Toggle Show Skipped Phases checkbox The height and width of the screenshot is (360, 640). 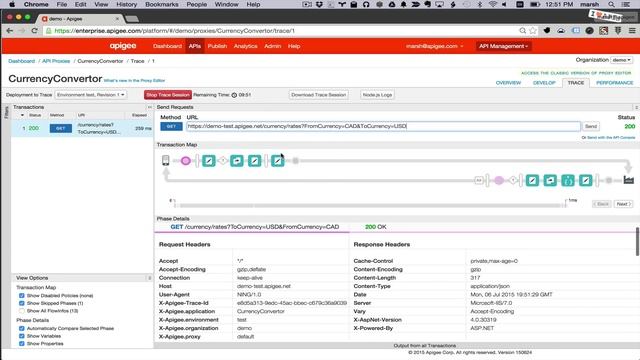(22, 303)
